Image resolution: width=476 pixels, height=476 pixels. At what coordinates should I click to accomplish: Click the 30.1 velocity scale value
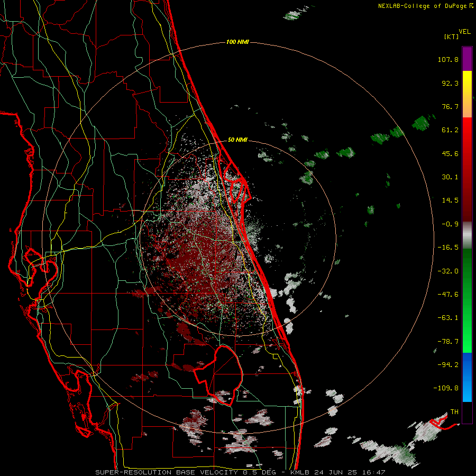click(450, 177)
